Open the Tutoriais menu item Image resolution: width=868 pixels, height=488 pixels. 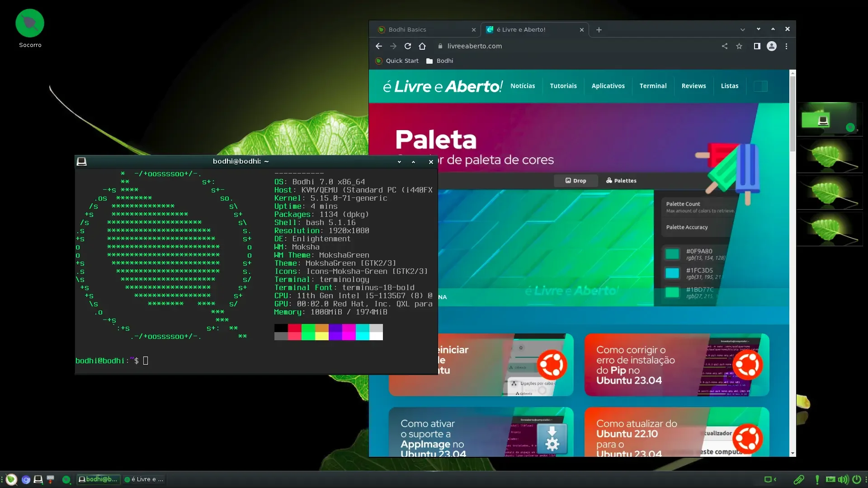pyautogui.click(x=563, y=86)
